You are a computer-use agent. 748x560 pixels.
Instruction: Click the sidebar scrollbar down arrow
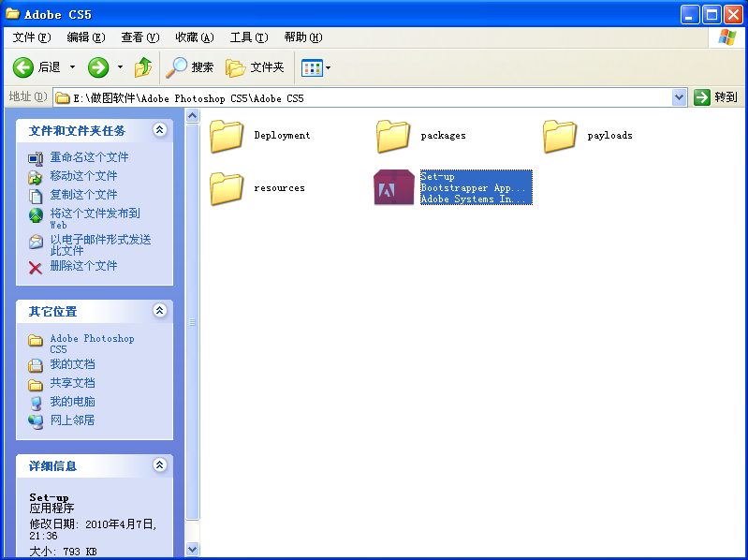tap(192, 549)
